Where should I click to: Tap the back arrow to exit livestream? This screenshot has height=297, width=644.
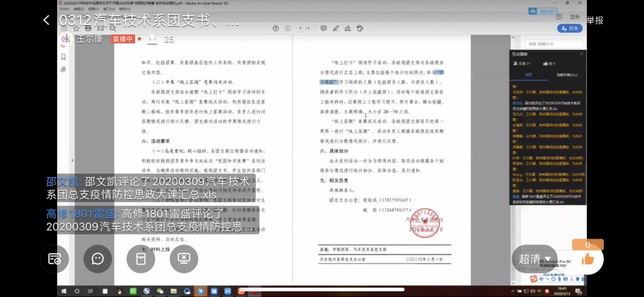click(46, 20)
